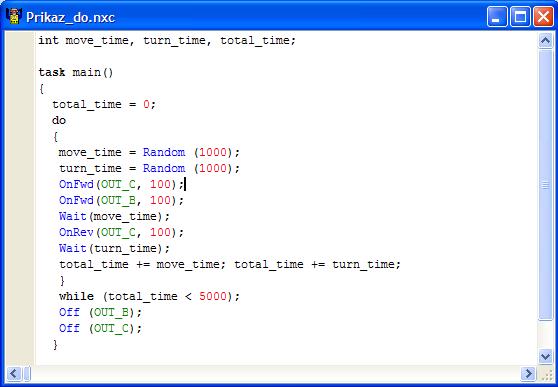Click the horizontal scrollbar thumb
Image resolution: width=558 pixels, height=387 pixels.
pos(27,373)
